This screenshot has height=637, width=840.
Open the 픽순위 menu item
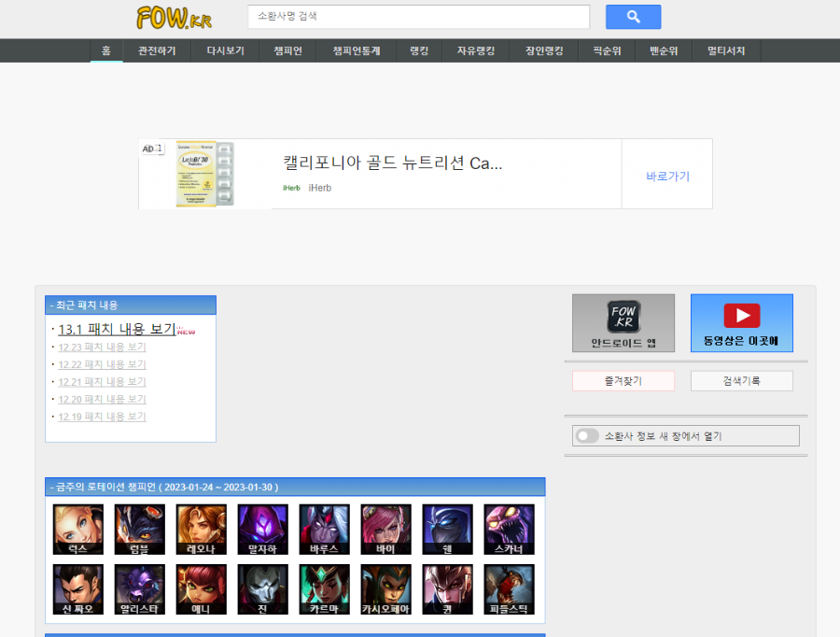coord(607,50)
